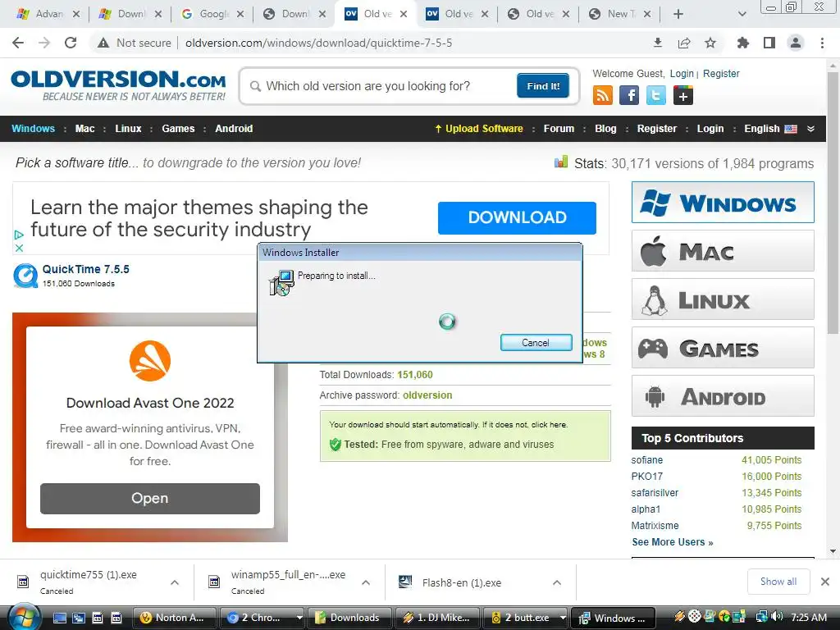Click Open on Avast One ad

point(150,498)
